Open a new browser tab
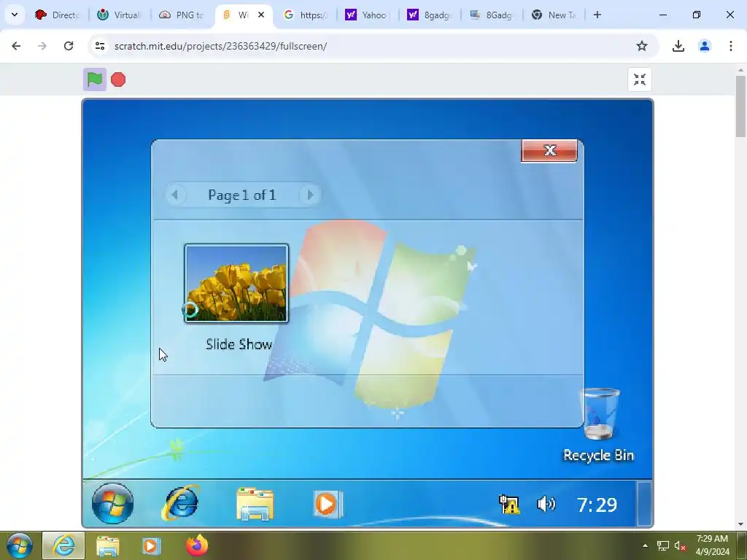Screen dimensions: 747x560 [597, 15]
